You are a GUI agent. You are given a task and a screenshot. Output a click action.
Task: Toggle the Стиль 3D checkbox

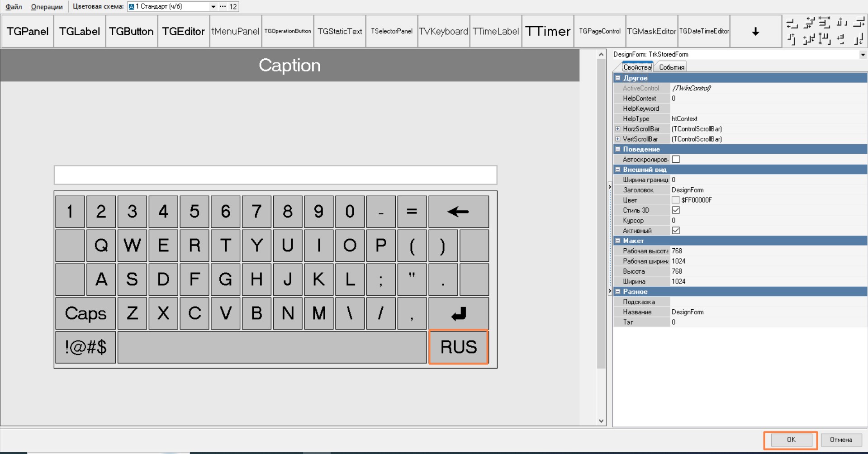pyautogui.click(x=676, y=210)
